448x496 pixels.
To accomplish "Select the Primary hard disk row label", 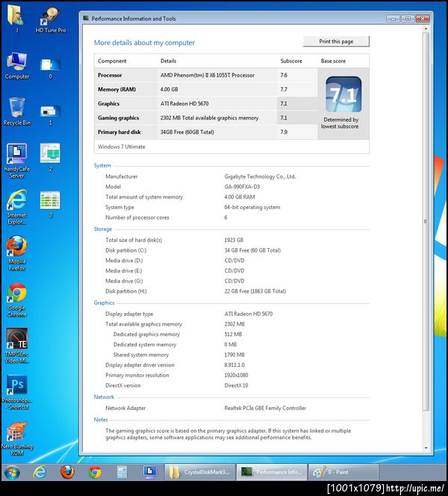I will click(119, 132).
